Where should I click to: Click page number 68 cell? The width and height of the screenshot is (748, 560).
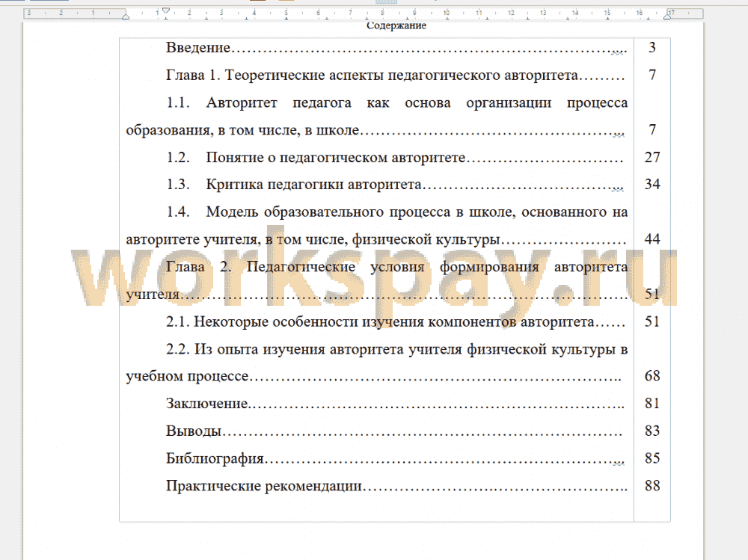652,376
